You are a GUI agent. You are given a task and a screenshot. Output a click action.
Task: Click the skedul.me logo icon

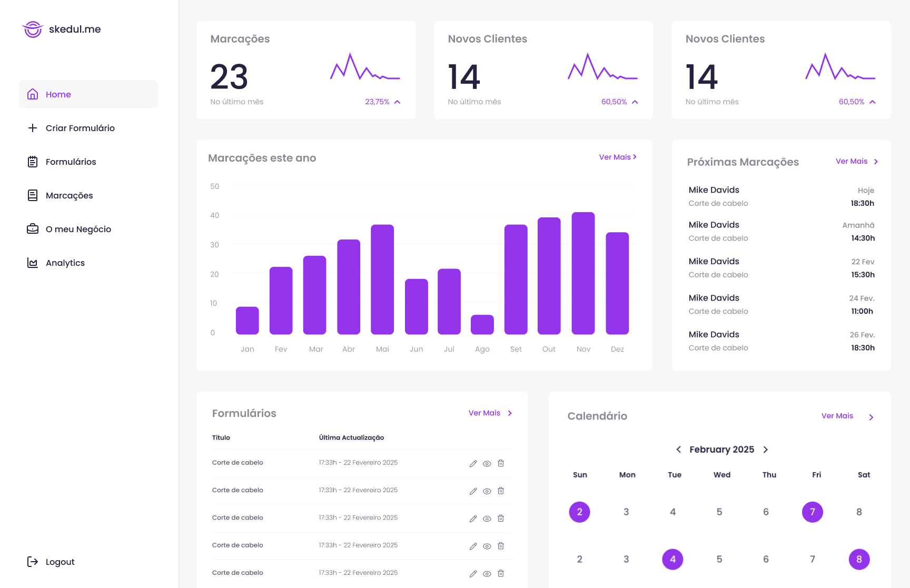point(33,29)
